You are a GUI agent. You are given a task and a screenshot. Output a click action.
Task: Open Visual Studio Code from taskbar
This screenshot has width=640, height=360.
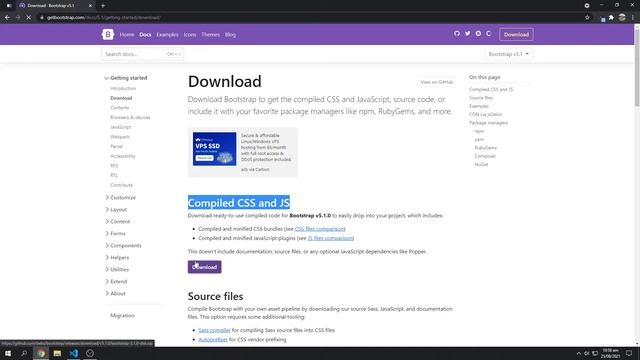point(73,353)
